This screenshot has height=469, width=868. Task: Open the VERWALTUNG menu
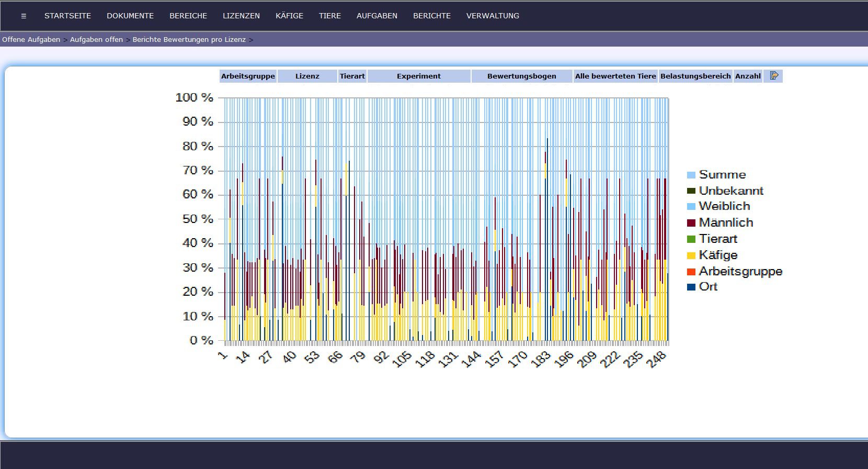(493, 16)
